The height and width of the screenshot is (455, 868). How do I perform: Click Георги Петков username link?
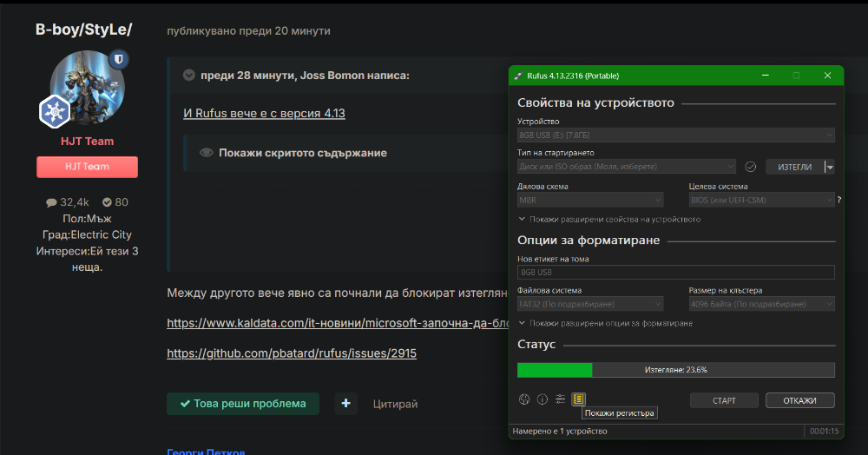tap(206, 452)
